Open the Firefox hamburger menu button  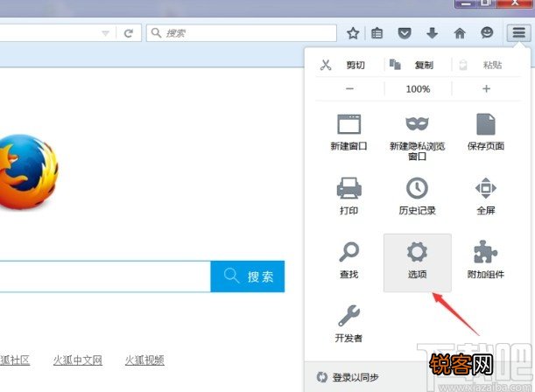coord(518,32)
